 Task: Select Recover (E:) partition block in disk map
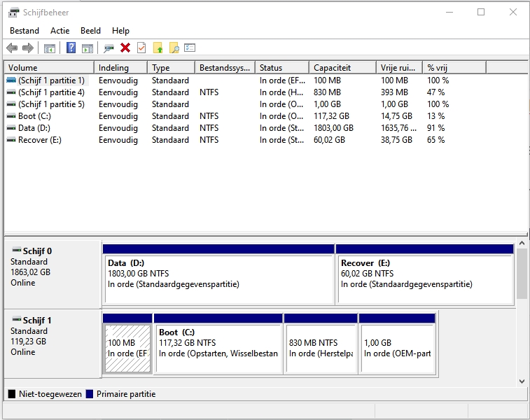[x=425, y=278]
